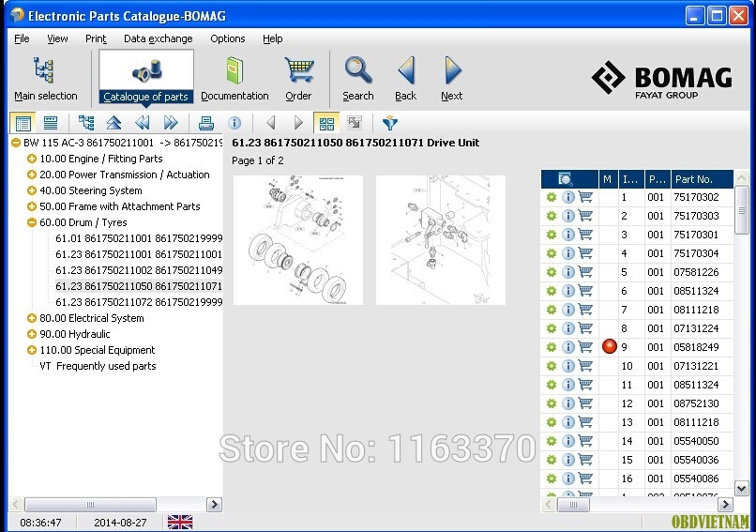Click gear icon for part 75170302
Image resolution: width=756 pixels, height=532 pixels.
pos(552,197)
